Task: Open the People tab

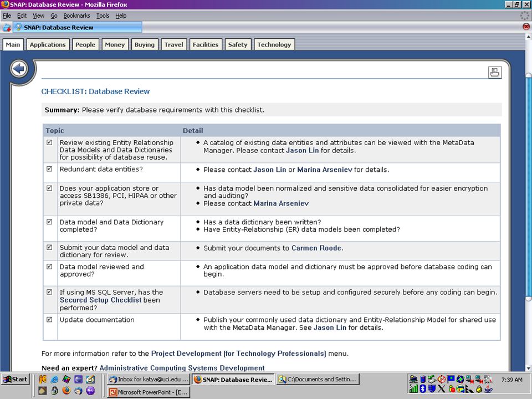Action: pyautogui.click(x=85, y=44)
